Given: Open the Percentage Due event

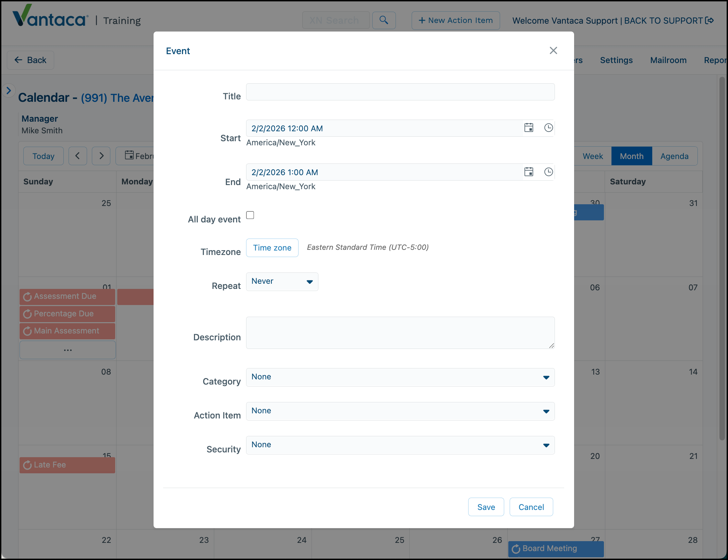Looking at the screenshot, I should coord(67,314).
